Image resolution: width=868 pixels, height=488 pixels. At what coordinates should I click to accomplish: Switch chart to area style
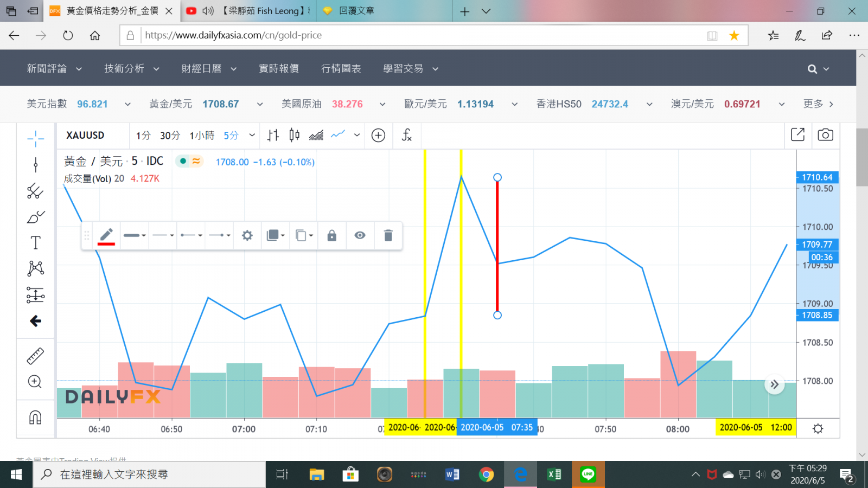pyautogui.click(x=316, y=135)
